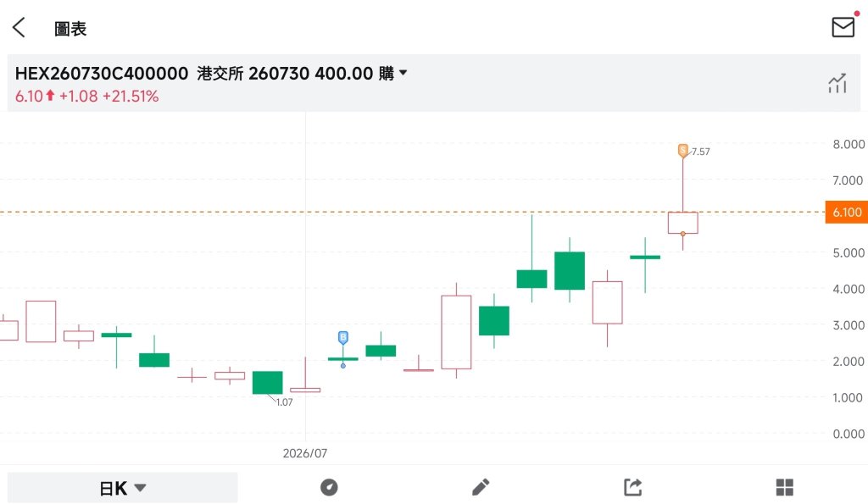Open the compass explore icon
Viewport: 868px width, 504px height.
[x=329, y=487]
